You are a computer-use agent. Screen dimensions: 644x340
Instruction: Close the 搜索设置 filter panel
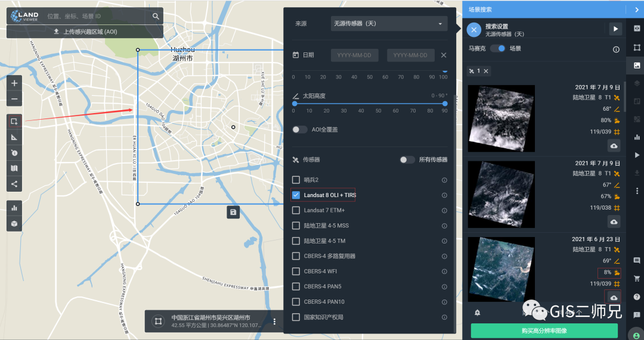(x=473, y=30)
